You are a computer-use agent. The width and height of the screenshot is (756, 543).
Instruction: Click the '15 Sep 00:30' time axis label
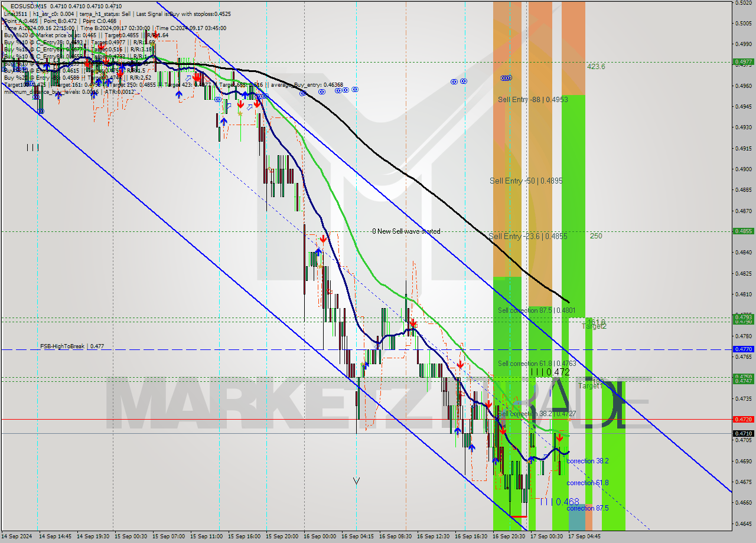click(131, 537)
